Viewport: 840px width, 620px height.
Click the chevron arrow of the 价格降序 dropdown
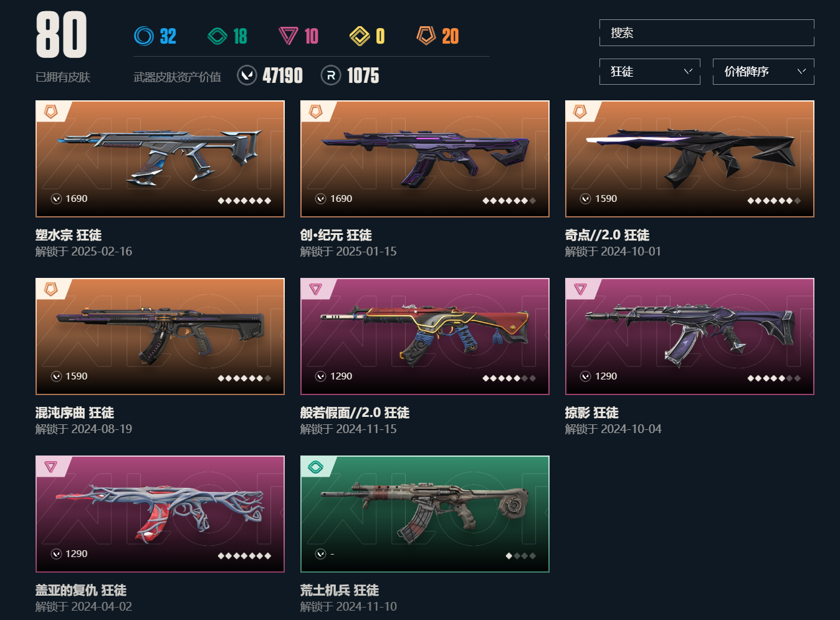click(802, 71)
